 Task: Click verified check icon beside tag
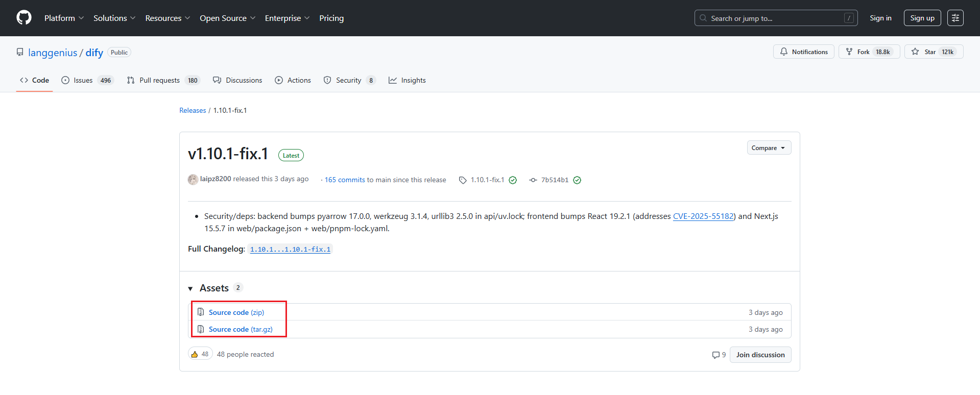pyautogui.click(x=513, y=180)
